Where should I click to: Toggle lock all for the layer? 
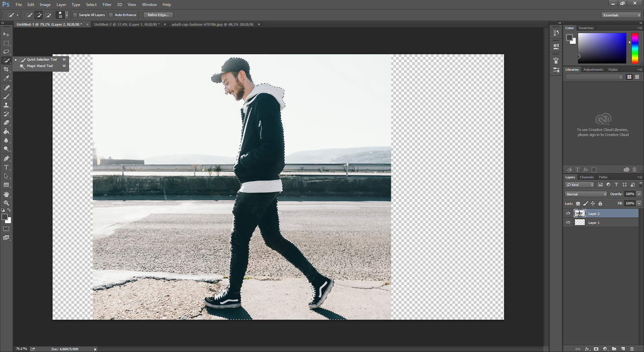point(600,203)
